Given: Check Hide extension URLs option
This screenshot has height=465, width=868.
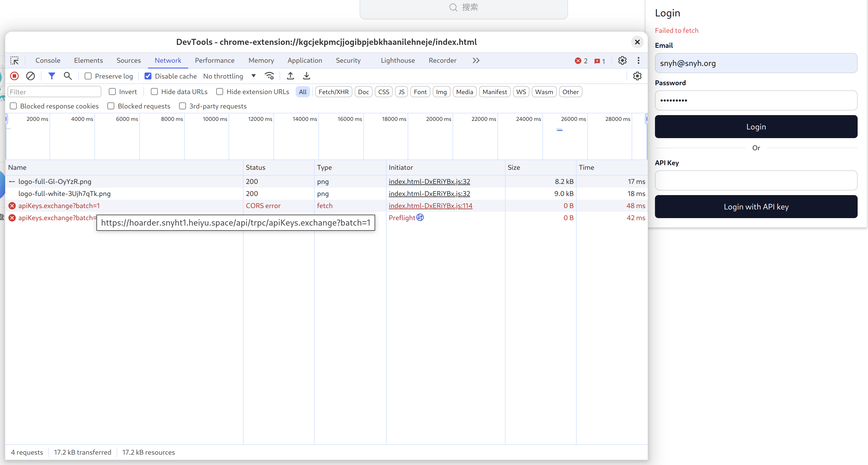Looking at the screenshot, I should 220,92.
